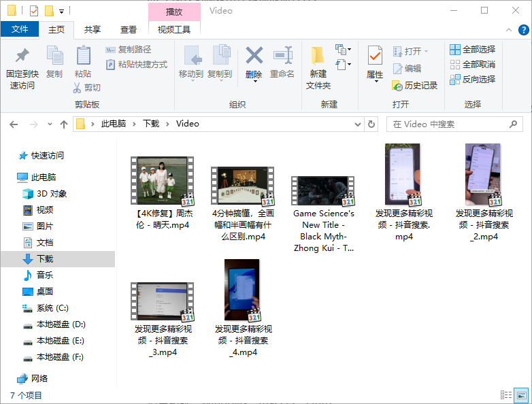
Task: Select the Cut scissors command
Action: pos(87,88)
